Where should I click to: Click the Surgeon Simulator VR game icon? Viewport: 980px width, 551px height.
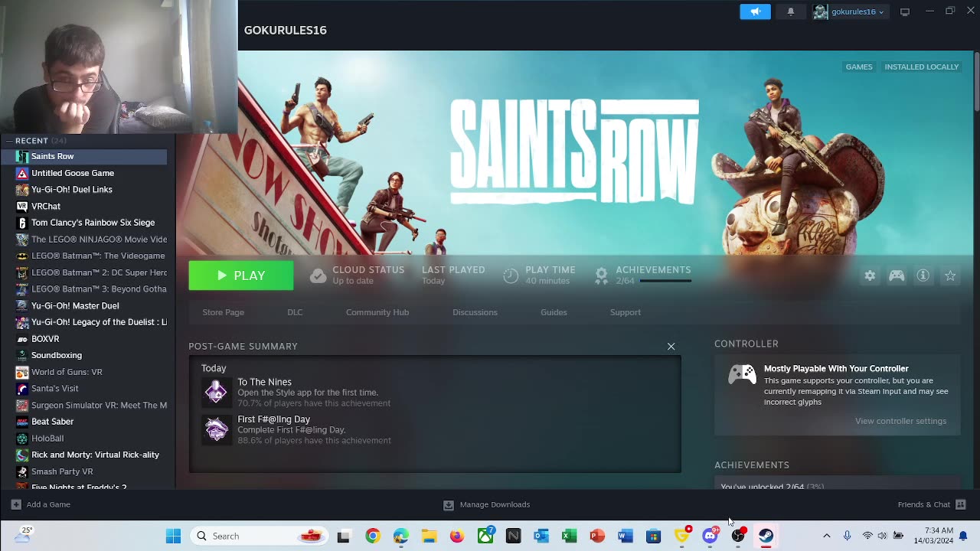pyautogui.click(x=22, y=405)
